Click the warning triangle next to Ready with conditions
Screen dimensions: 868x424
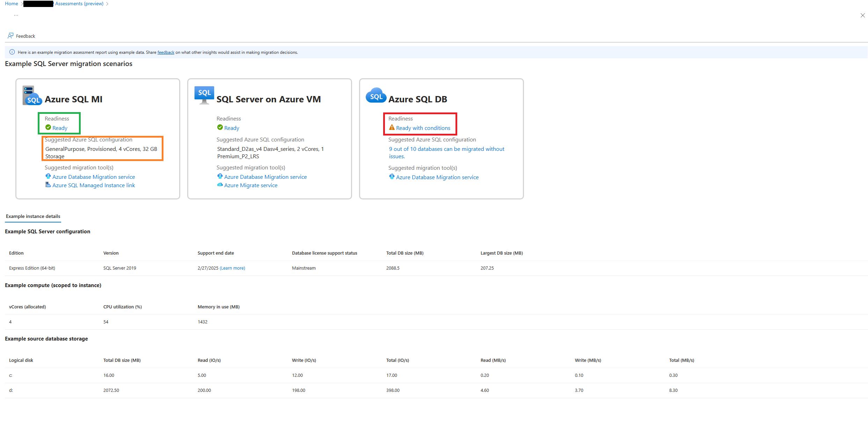392,128
